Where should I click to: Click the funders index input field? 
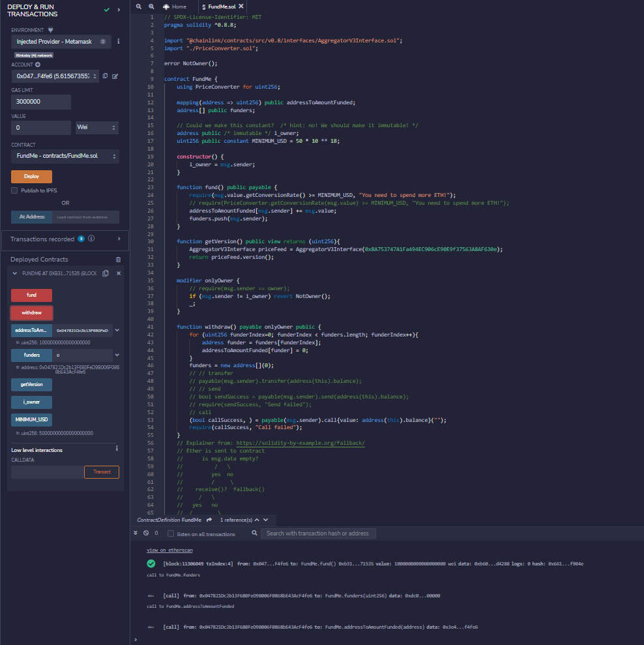[x=82, y=355]
